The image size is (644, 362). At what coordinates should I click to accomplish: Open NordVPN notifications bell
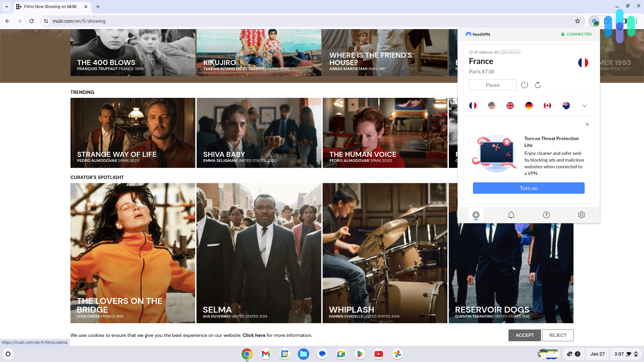point(511,215)
